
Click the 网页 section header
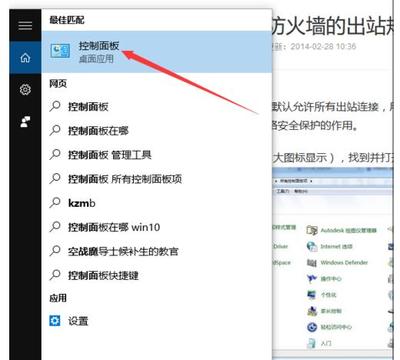click(58, 83)
